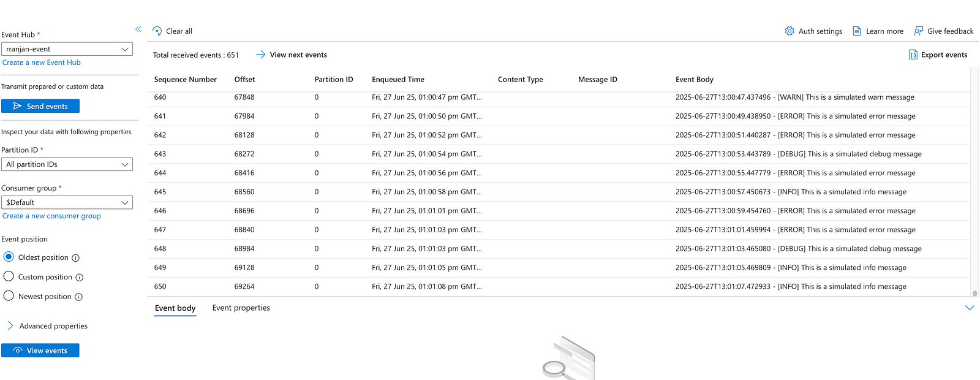This screenshot has height=380, width=980.
Task: Select the Oldest position radio button
Action: click(x=9, y=257)
